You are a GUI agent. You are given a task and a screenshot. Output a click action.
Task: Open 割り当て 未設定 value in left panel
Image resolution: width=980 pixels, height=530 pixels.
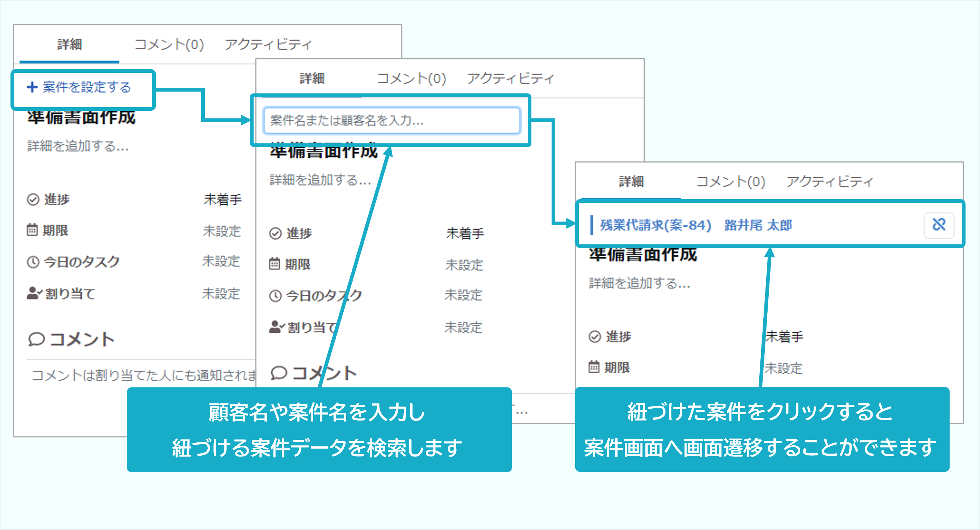tap(221, 294)
